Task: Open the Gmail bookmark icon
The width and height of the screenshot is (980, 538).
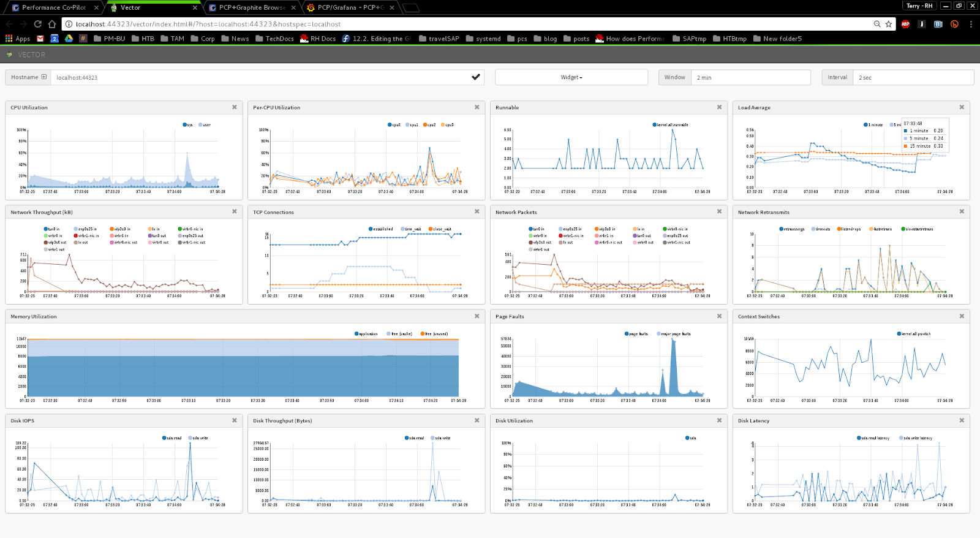Action: click(x=40, y=39)
